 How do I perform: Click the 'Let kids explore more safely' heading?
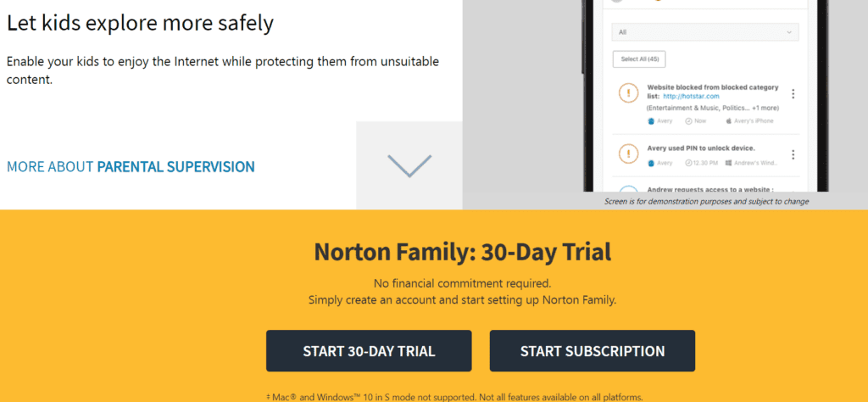pos(140,23)
